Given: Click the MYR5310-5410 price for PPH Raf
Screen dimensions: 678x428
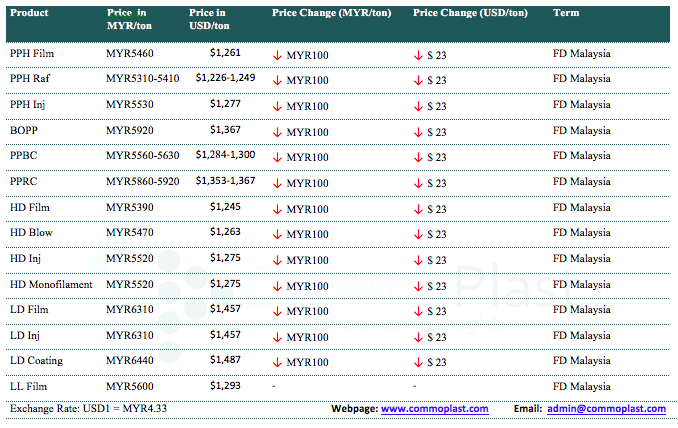Looking at the screenshot, I should pos(143,78).
